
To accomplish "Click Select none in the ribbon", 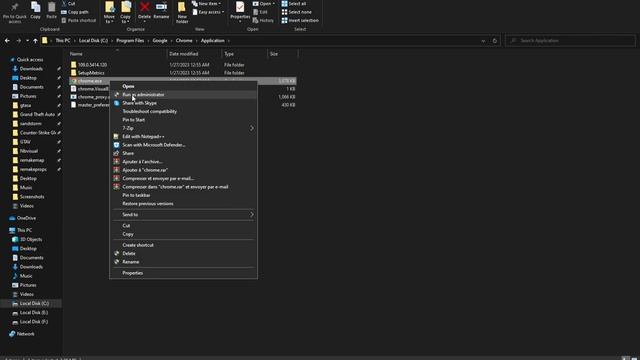I will [x=296, y=12].
